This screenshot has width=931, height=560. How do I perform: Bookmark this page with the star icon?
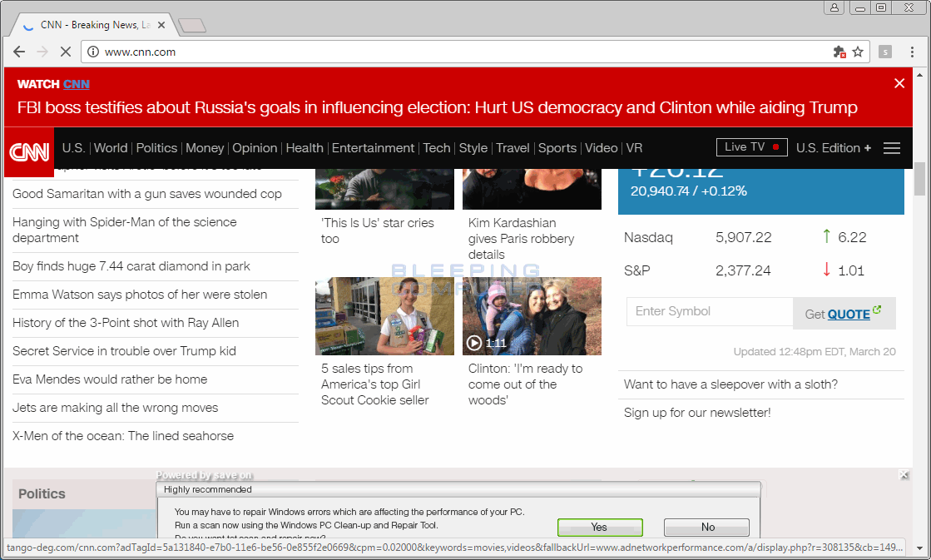pyautogui.click(x=858, y=52)
